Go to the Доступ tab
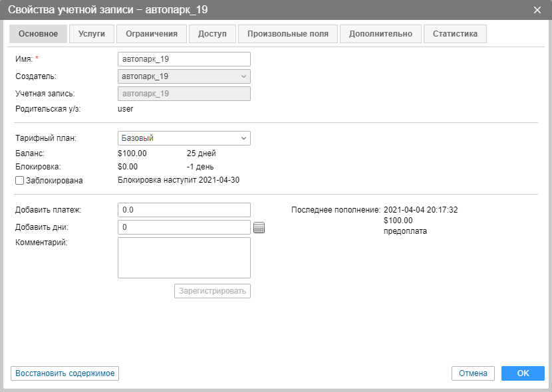Image resolution: width=552 pixels, height=392 pixels. point(212,34)
